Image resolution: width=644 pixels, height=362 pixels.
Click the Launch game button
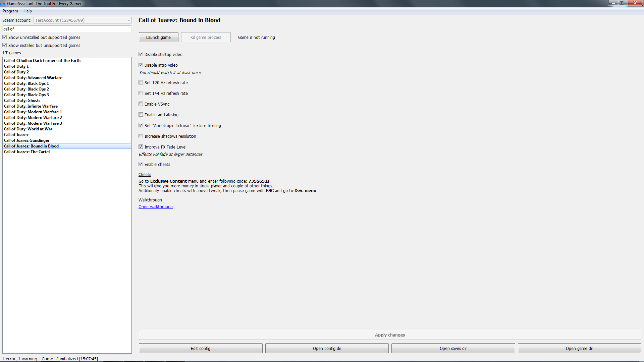[x=158, y=37]
